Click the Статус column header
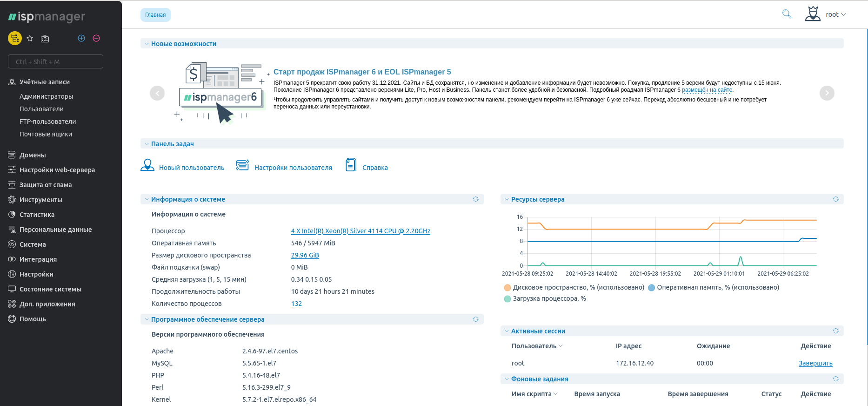The width and height of the screenshot is (868, 406). tap(771, 394)
